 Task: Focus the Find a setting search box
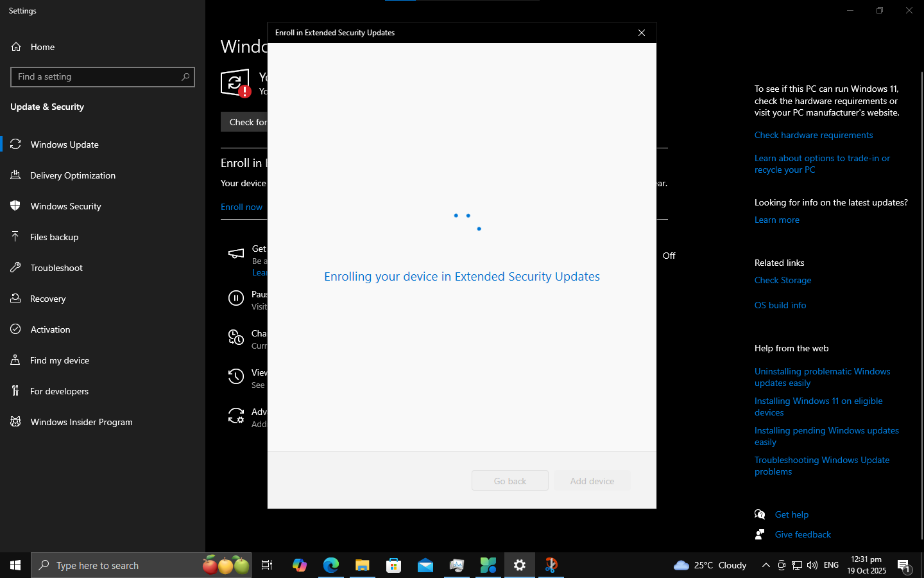(103, 77)
